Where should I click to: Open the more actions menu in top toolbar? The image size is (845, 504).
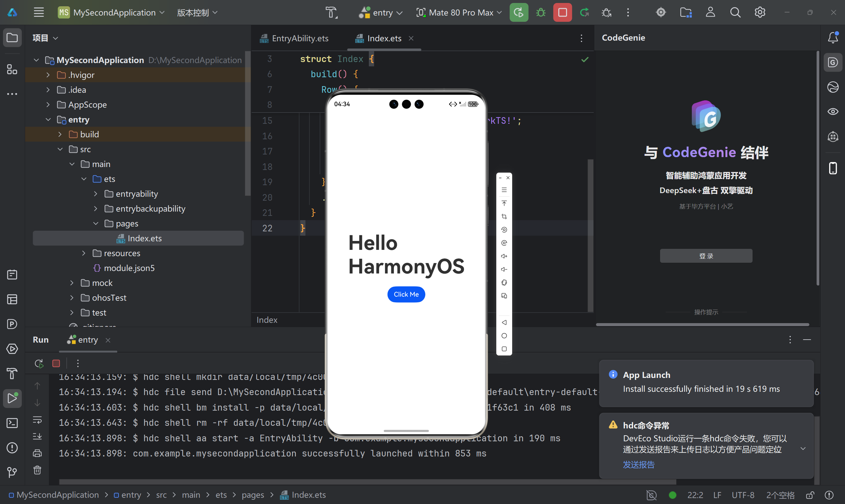coord(628,13)
